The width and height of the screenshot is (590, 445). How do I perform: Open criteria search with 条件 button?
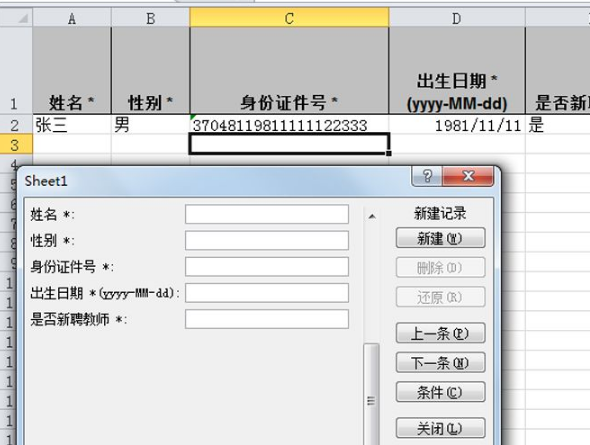(440, 392)
